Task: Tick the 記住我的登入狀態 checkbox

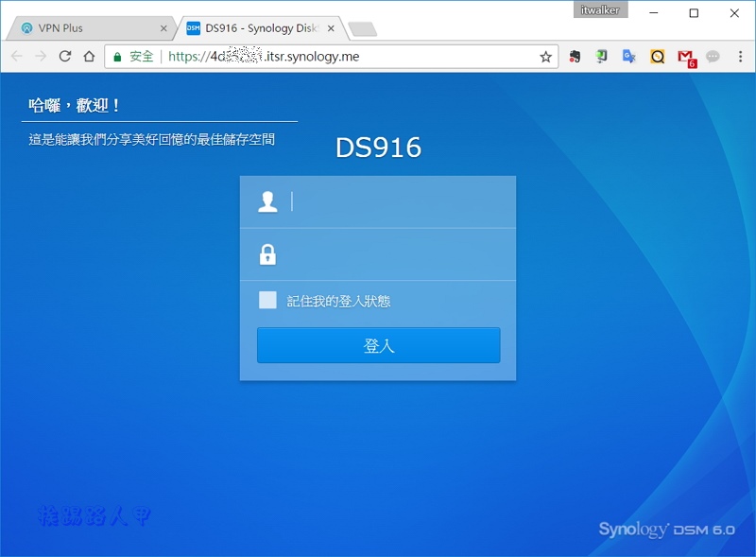Action: (x=267, y=300)
